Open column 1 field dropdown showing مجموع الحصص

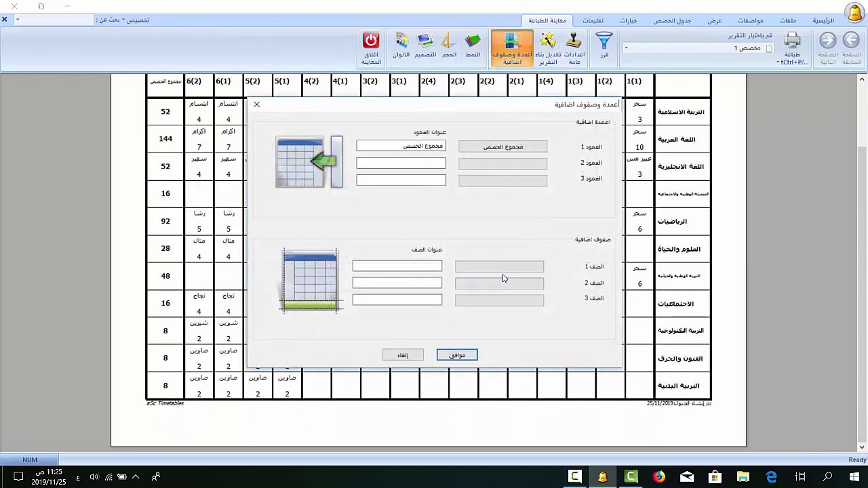(502, 146)
